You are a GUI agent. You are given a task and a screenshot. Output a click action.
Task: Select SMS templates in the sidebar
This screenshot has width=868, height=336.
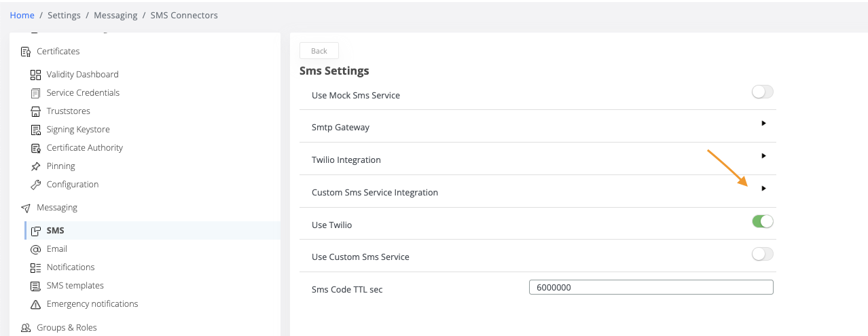point(75,286)
